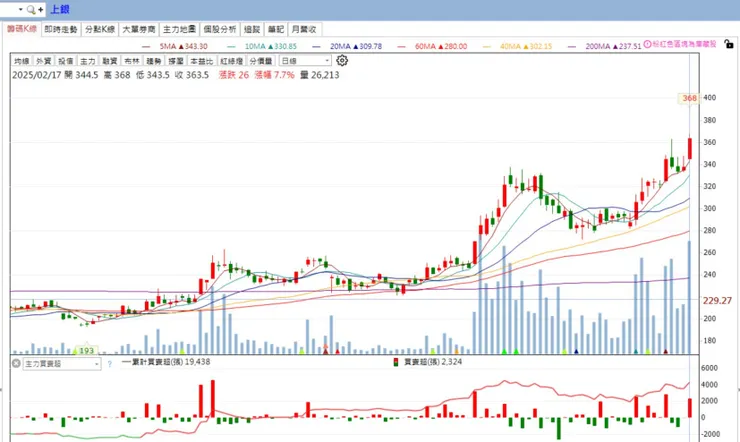
Task: Click the 買賣超(張) 2,324 label
Action: (x=433, y=362)
